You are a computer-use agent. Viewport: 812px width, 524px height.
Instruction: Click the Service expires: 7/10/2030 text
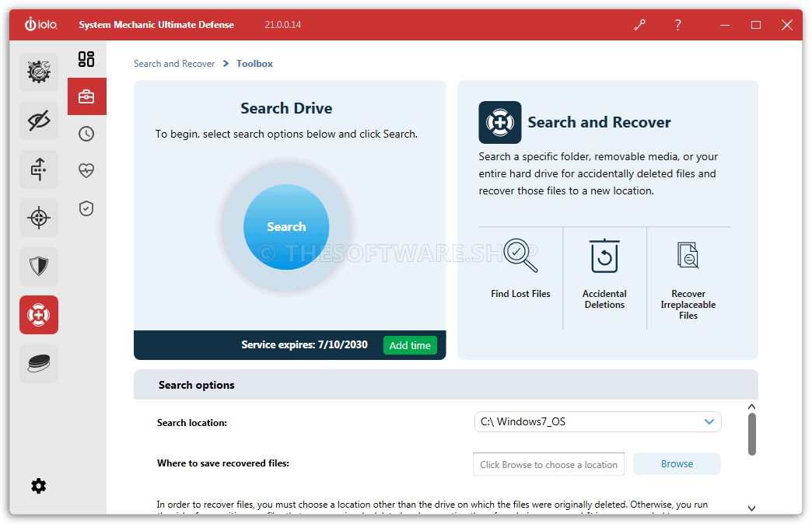305,345
